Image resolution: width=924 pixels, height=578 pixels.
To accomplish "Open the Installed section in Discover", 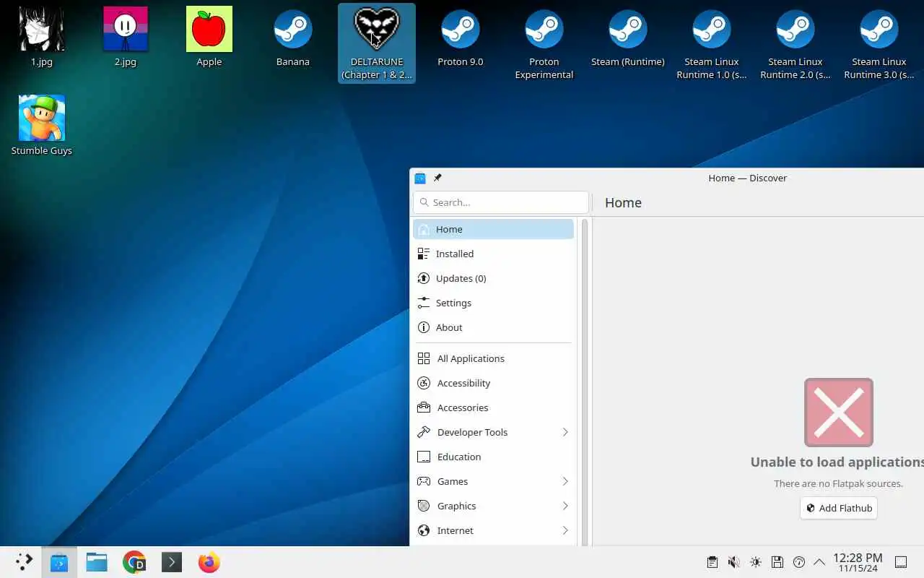I will 493,254.
